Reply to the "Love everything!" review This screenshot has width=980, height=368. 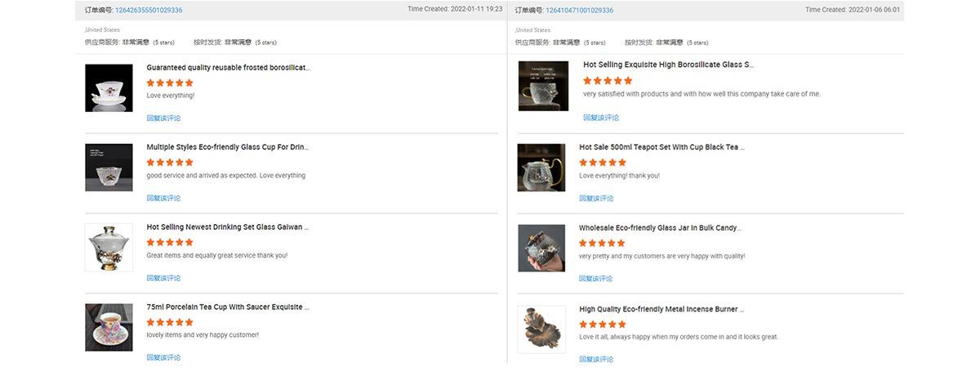coord(163,118)
